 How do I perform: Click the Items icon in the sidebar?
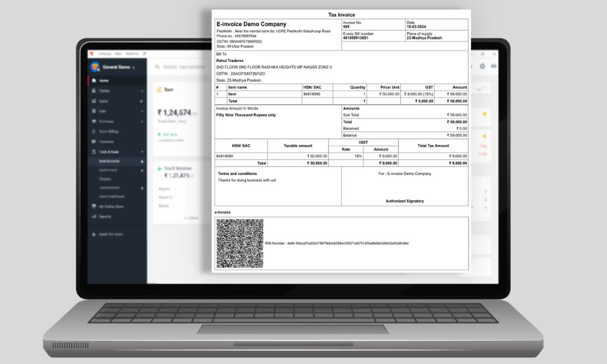click(x=94, y=101)
